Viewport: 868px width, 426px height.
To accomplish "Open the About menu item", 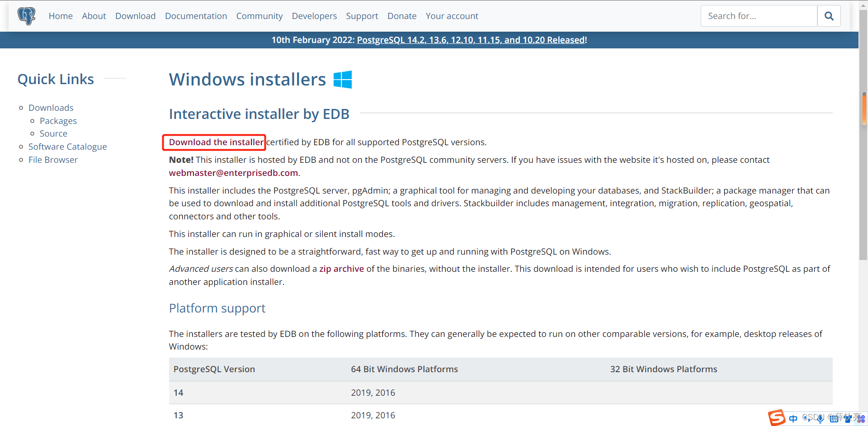I will [x=94, y=16].
